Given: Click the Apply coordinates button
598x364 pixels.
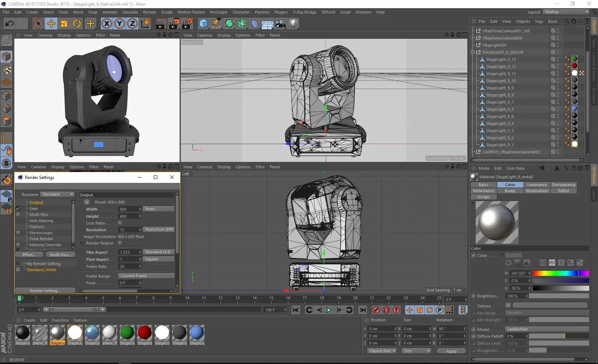Looking at the screenshot, I should pyautogui.click(x=451, y=351).
